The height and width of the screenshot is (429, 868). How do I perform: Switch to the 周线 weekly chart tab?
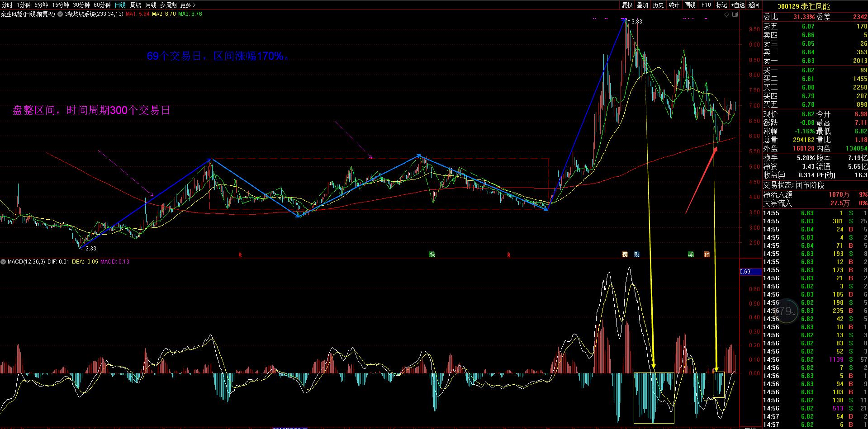(136, 5)
